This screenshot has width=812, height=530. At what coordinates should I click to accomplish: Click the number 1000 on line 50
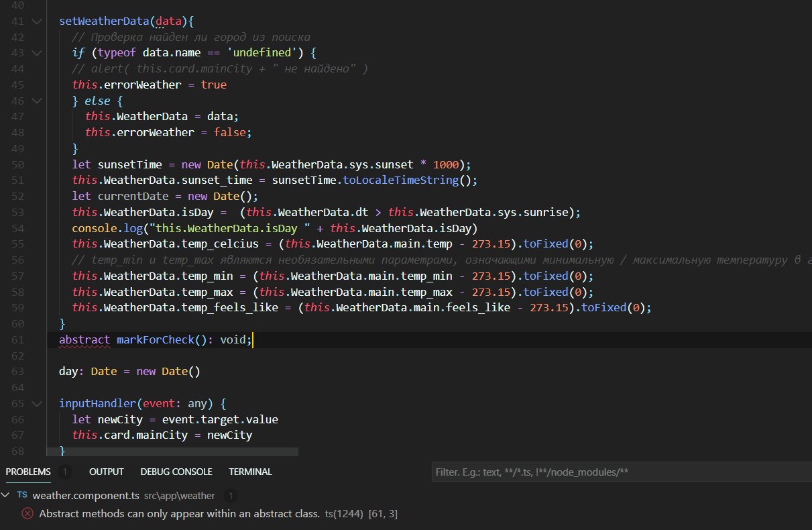[445, 164]
